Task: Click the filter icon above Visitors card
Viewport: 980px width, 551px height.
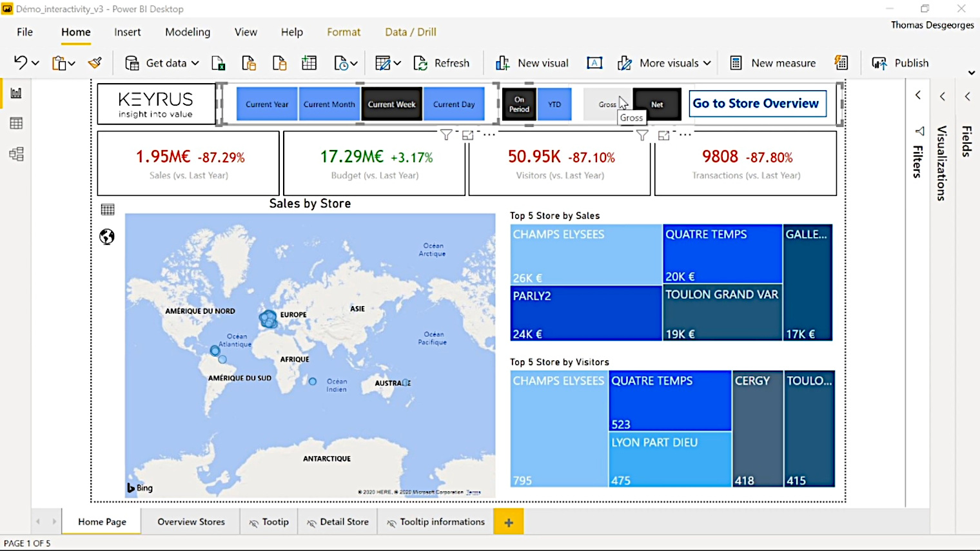Action: tap(642, 135)
